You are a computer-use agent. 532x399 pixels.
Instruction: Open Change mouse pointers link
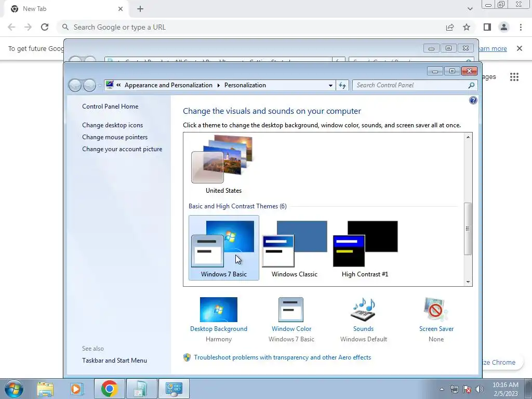[115, 137]
